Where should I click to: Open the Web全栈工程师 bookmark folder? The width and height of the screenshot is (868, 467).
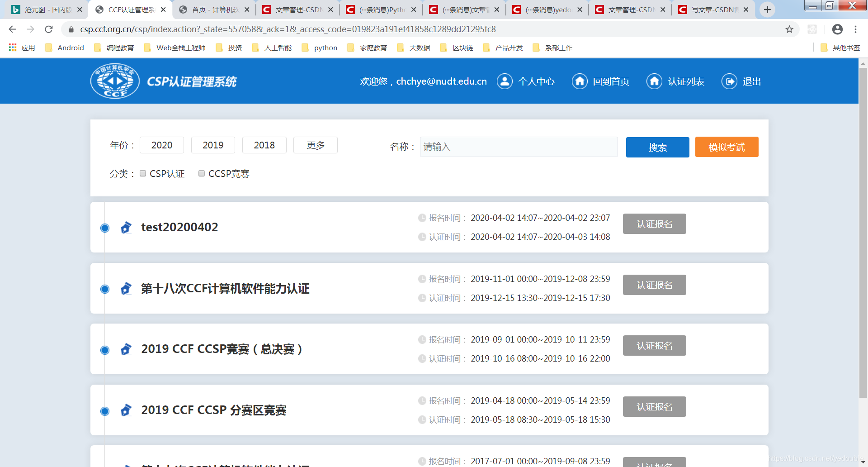[x=175, y=48]
